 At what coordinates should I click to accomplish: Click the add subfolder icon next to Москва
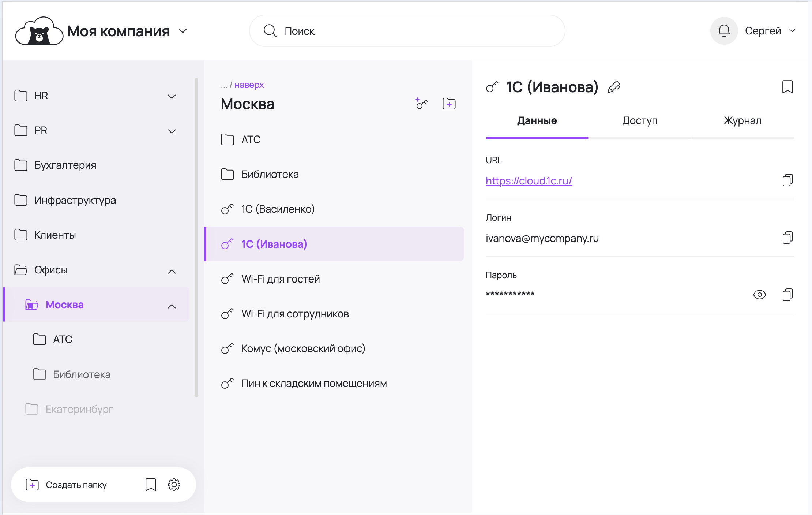pyautogui.click(x=449, y=104)
